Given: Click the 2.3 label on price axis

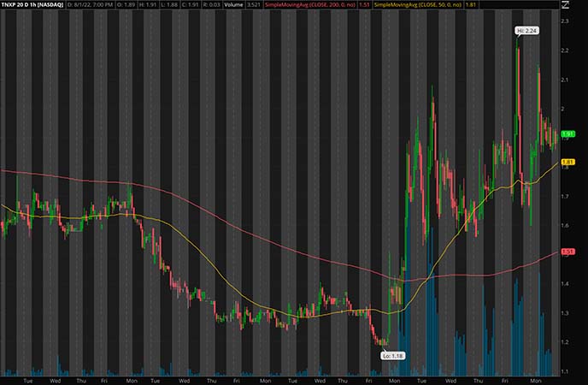Looking at the screenshot, I should [x=566, y=21].
